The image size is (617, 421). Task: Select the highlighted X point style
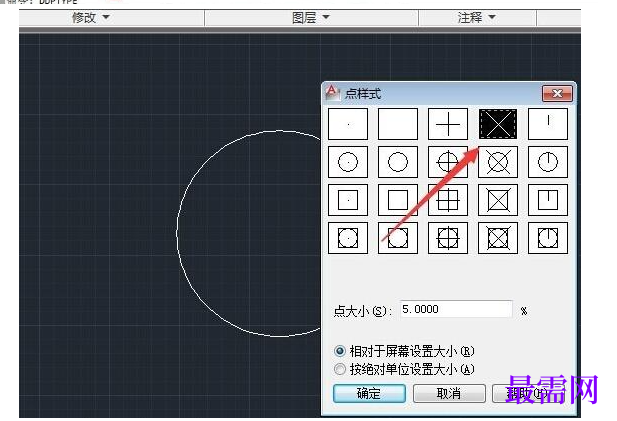[498, 124]
